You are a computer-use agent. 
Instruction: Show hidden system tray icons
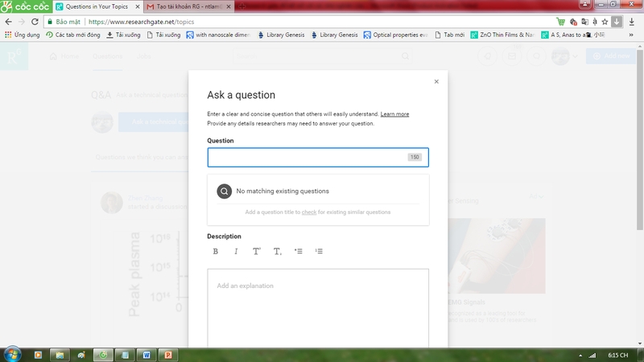[580, 356]
